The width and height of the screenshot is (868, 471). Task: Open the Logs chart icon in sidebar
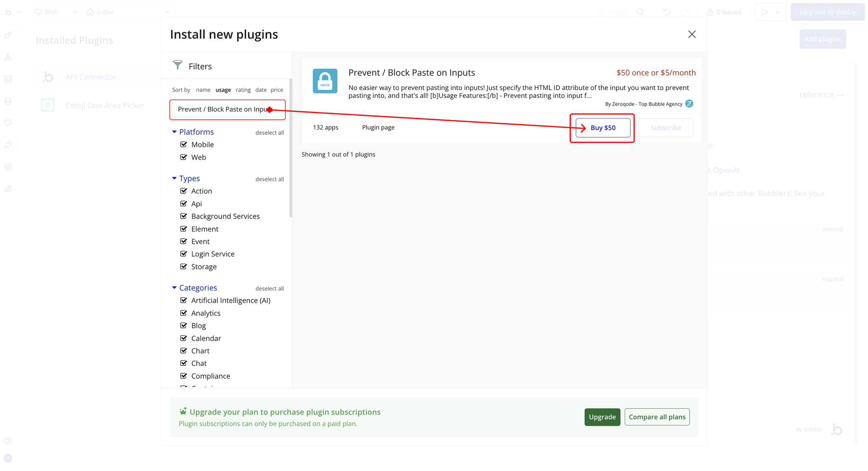pos(8,189)
